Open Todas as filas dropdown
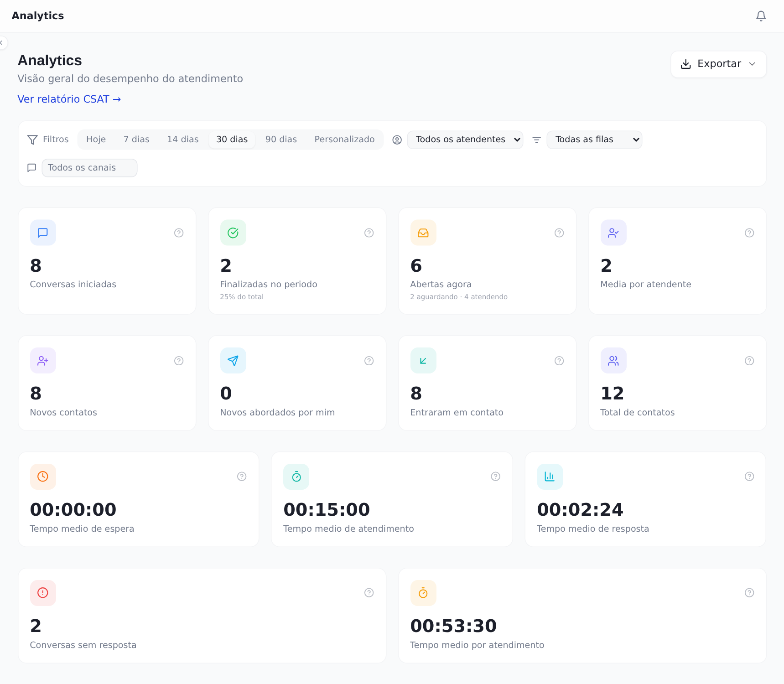The image size is (784, 684). pos(594,140)
